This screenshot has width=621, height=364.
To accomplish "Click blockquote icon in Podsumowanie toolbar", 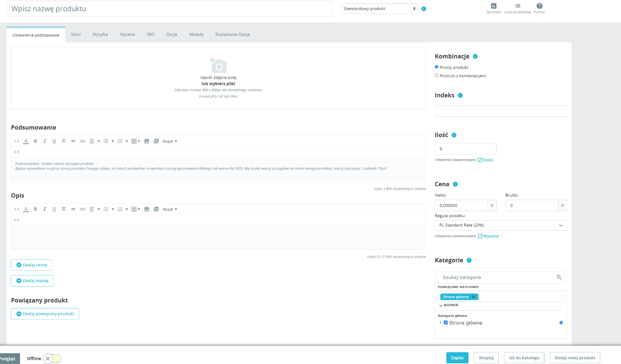I will pos(73,141).
